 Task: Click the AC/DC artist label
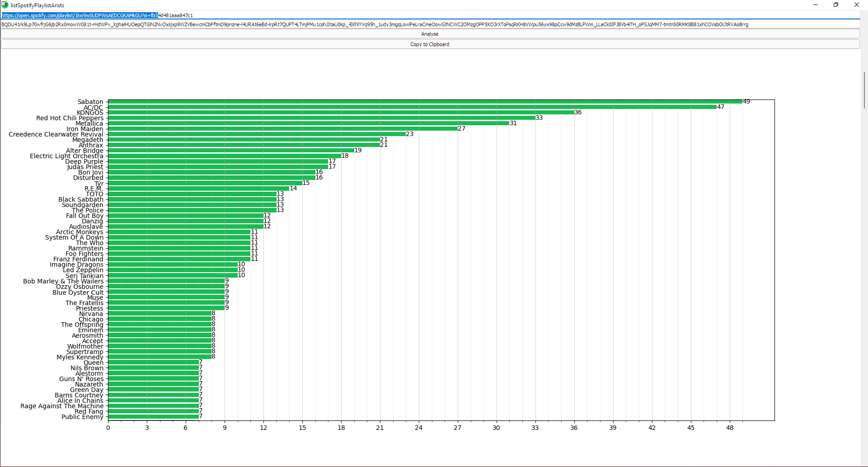(94, 107)
